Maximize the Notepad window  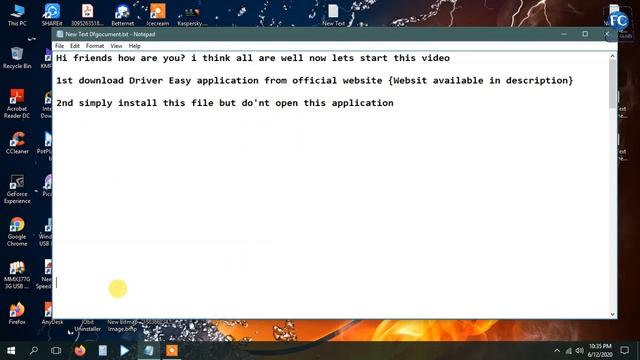point(585,34)
